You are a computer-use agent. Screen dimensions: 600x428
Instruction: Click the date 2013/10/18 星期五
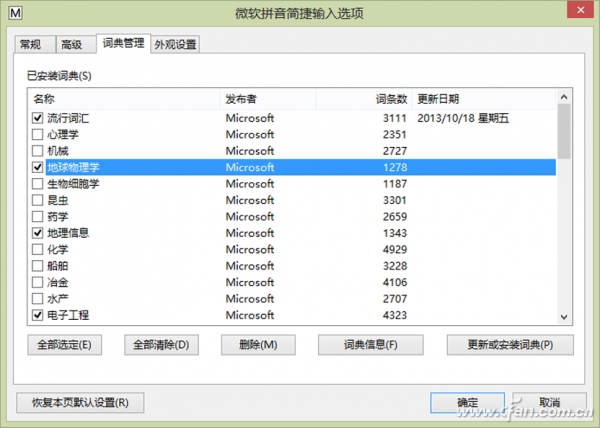point(463,118)
